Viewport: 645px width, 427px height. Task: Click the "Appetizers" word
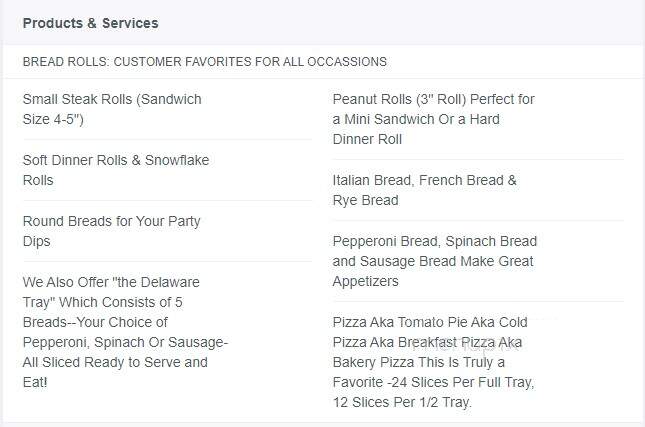(x=365, y=281)
